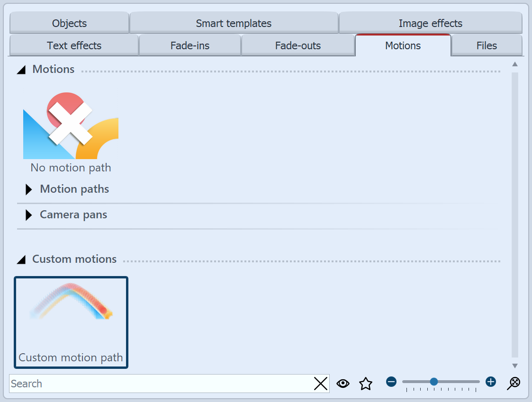This screenshot has width=532, height=402.
Task: Switch to the Fade-ins tab
Action: (189, 45)
